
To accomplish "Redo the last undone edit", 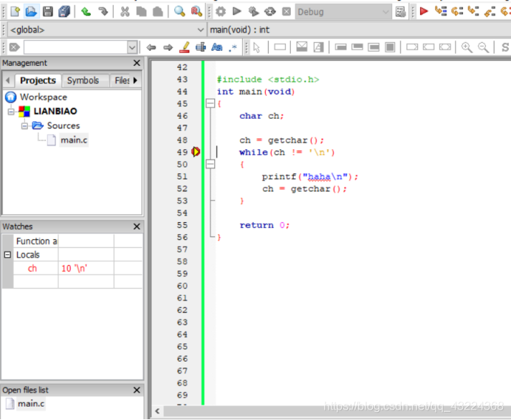I will pos(103,12).
